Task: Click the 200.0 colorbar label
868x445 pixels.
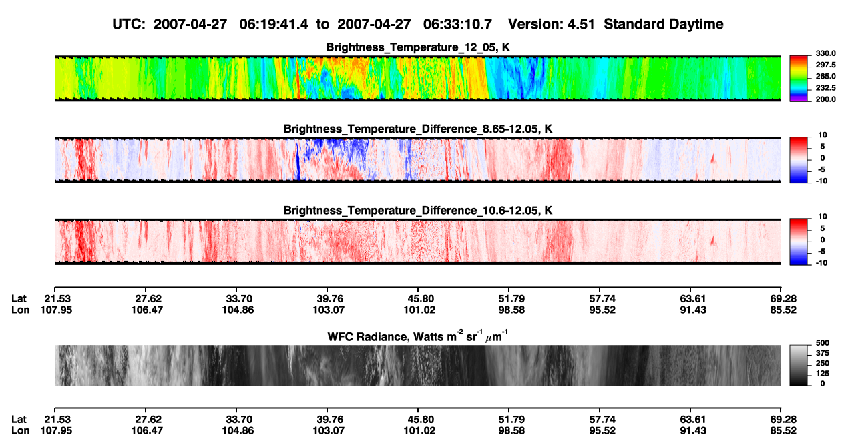Action: tap(827, 99)
